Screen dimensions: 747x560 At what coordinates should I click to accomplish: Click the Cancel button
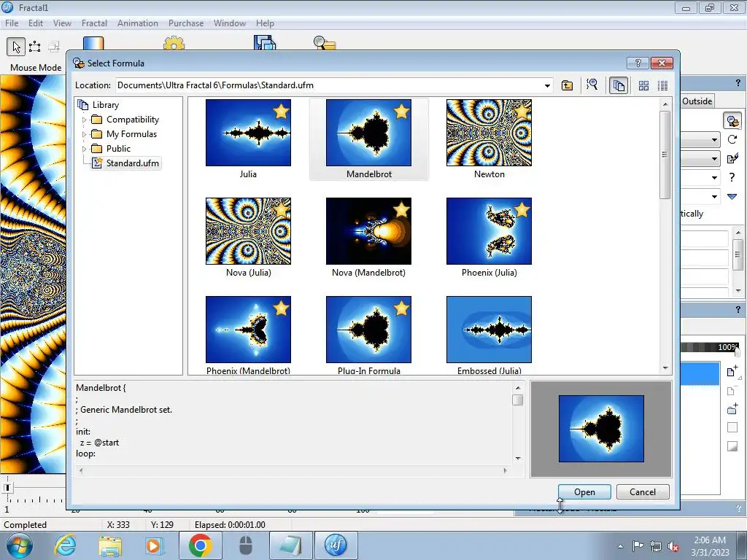coord(643,492)
